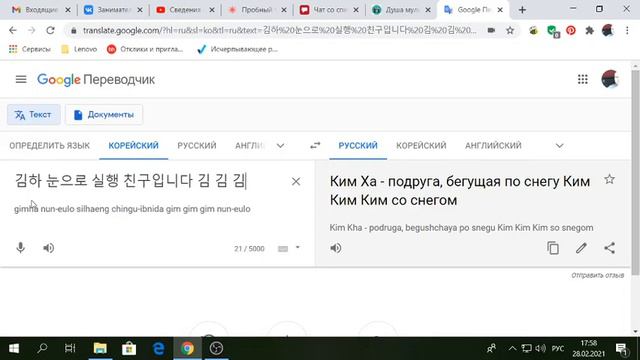Screen dimensions: 640x360
Task: Switch to Документы translation mode
Action: pos(104,114)
